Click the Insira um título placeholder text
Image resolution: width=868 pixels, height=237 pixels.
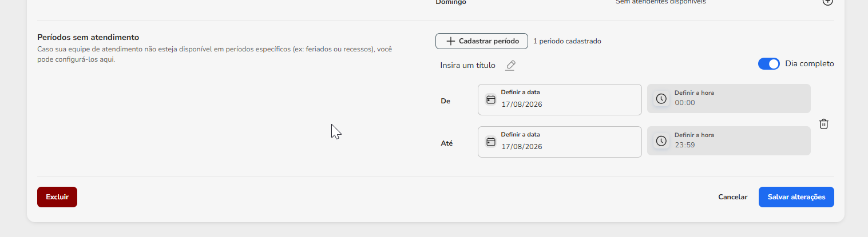click(x=468, y=66)
